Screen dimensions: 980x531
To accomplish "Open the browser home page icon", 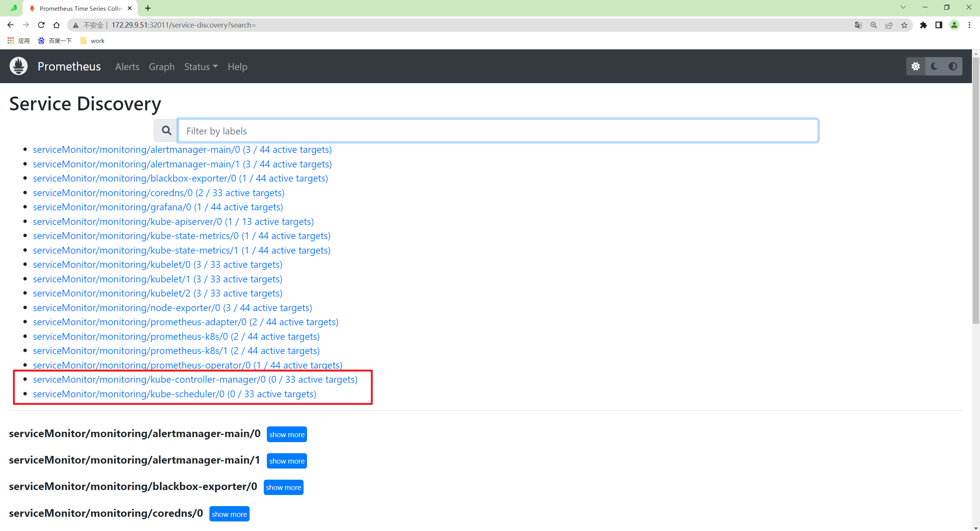I will coord(56,25).
